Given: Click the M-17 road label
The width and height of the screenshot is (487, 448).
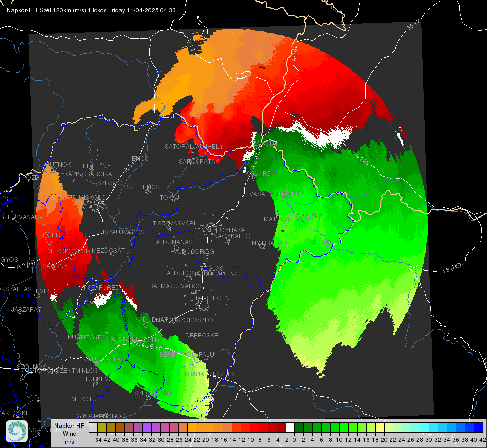Looking at the screenshot, I should click(413, 24).
